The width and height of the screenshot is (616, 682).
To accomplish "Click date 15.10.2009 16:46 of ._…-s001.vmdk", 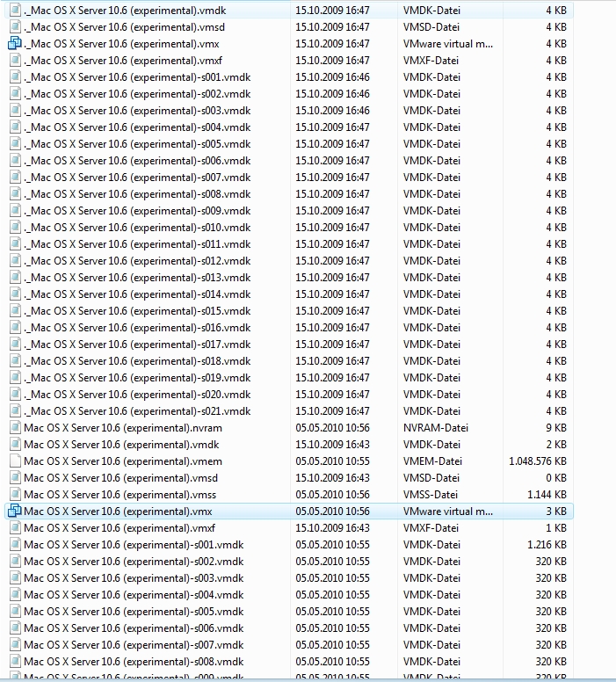I will pyautogui.click(x=332, y=77).
